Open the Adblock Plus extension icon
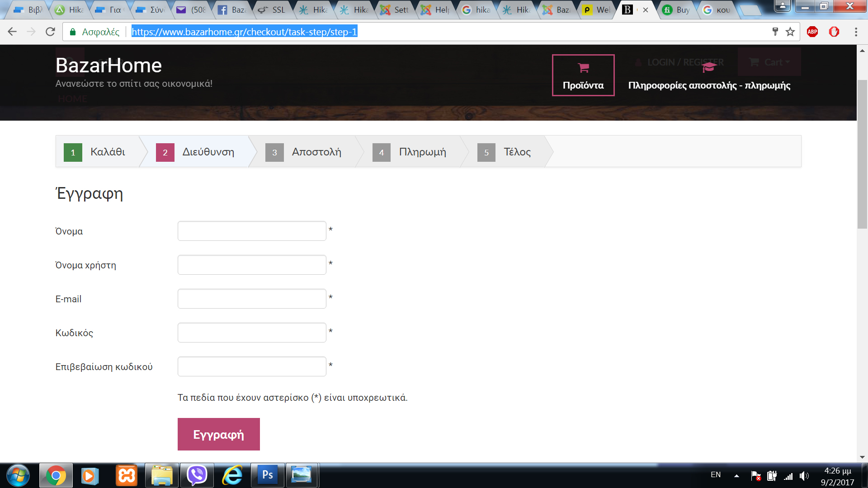868x488 pixels. 812,32
